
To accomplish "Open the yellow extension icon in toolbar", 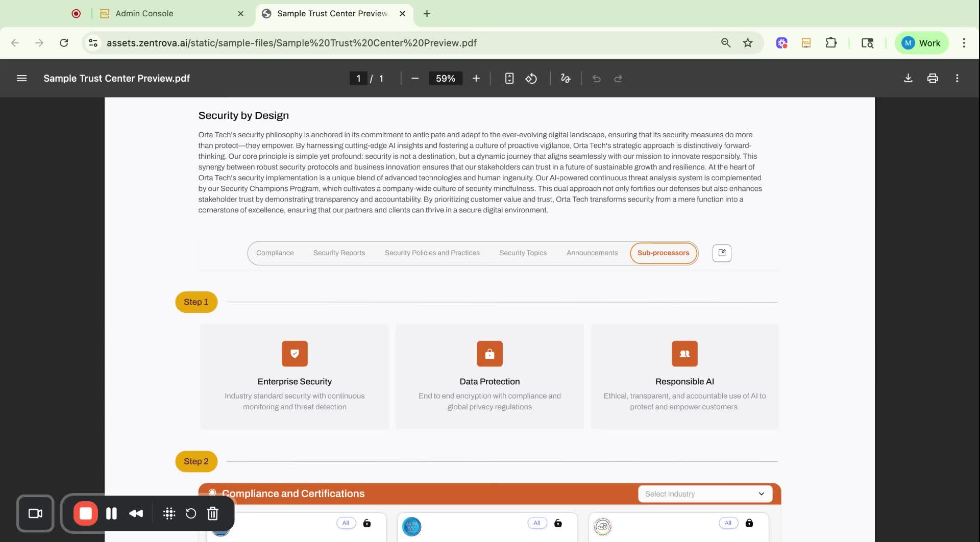I will pos(806,43).
